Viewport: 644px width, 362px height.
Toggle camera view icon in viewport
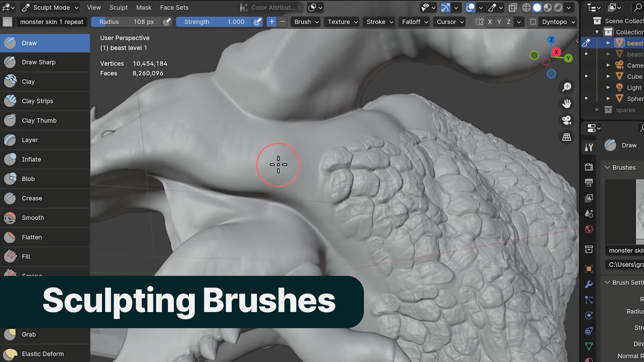click(567, 120)
